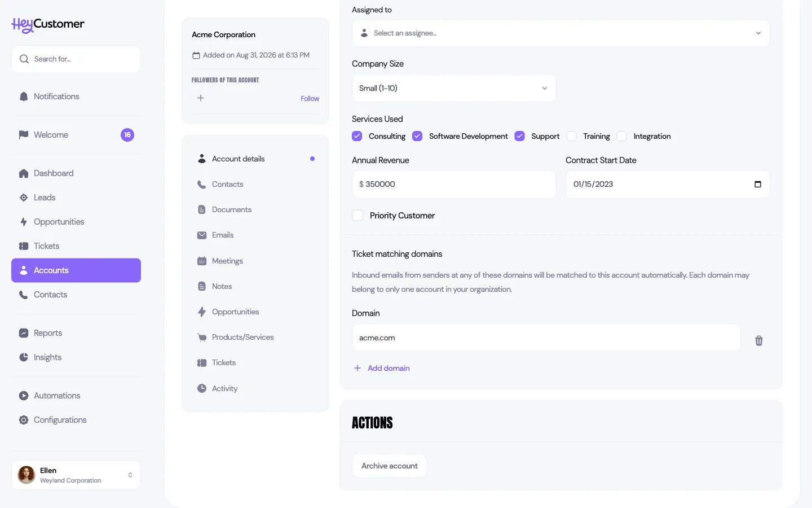Uncheck the Support service checkbox

tap(520, 136)
